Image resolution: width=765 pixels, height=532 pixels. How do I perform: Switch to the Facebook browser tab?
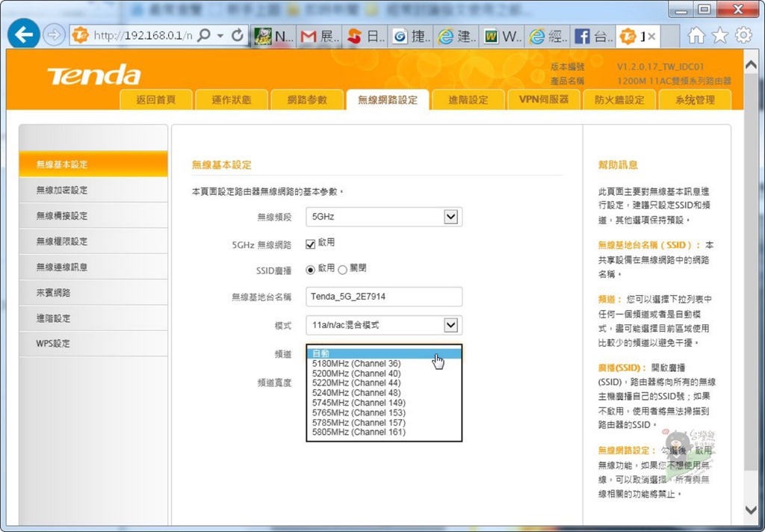[x=592, y=36]
